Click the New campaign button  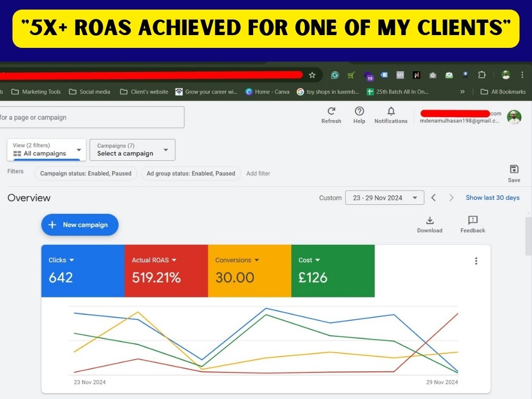(80, 225)
